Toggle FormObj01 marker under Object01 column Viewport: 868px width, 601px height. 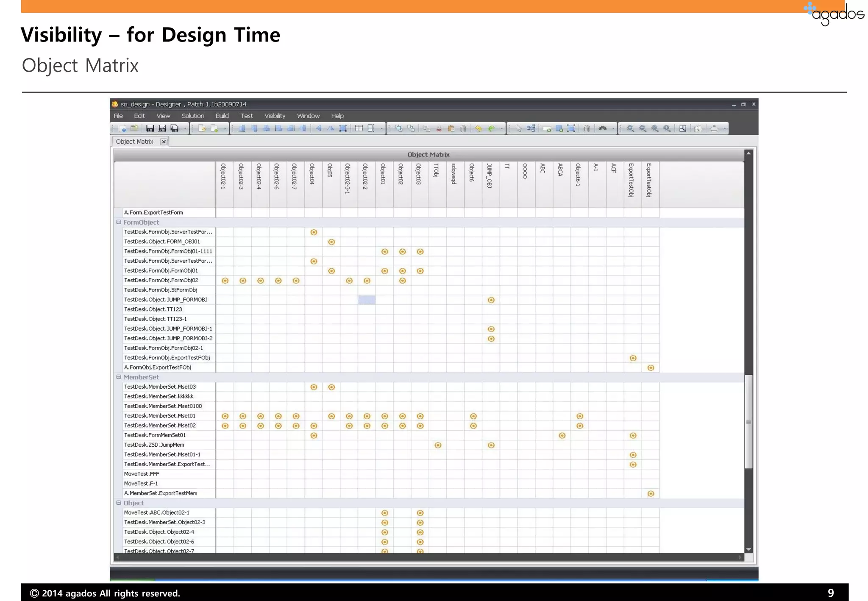pos(384,271)
